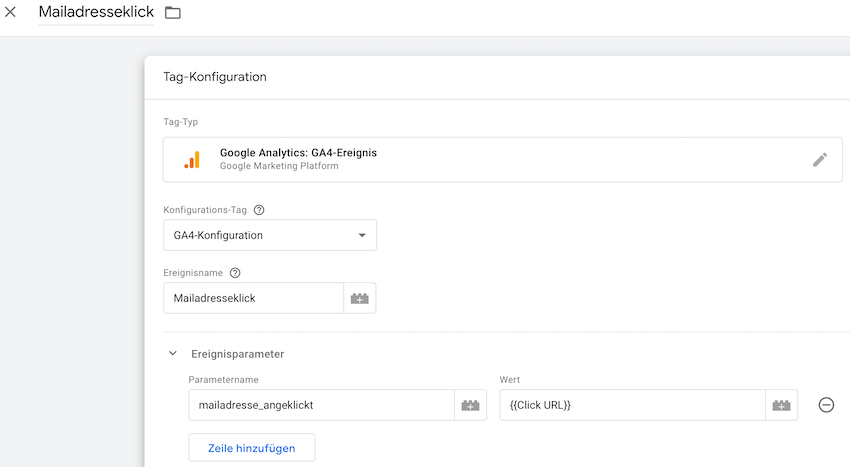Open variable picker beside the Ereignisname field
Viewport: 850px width, 467px height.
(x=359, y=298)
